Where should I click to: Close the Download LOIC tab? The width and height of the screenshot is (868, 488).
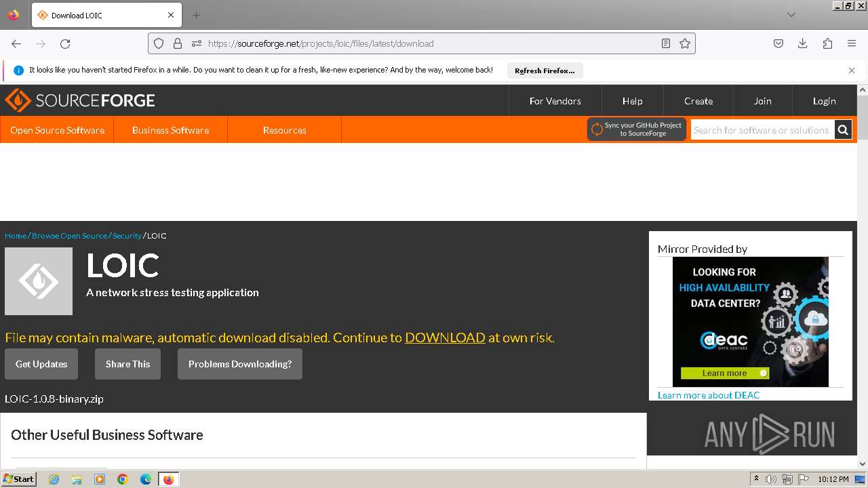171,15
